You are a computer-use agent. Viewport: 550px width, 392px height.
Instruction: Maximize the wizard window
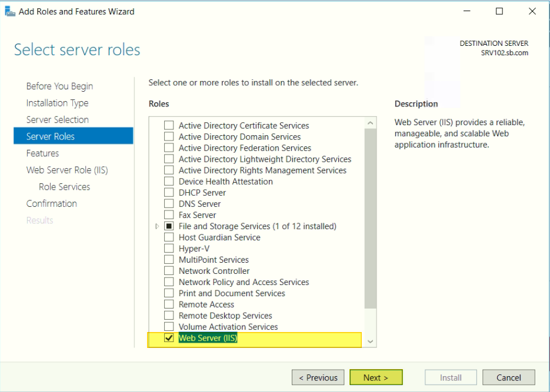click(499, 11)
